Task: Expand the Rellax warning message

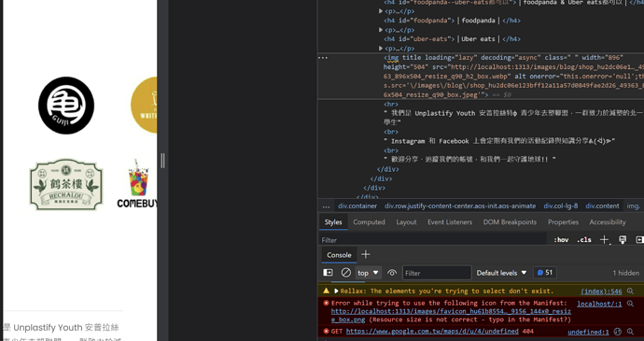Action: click(x=336, y=291)
